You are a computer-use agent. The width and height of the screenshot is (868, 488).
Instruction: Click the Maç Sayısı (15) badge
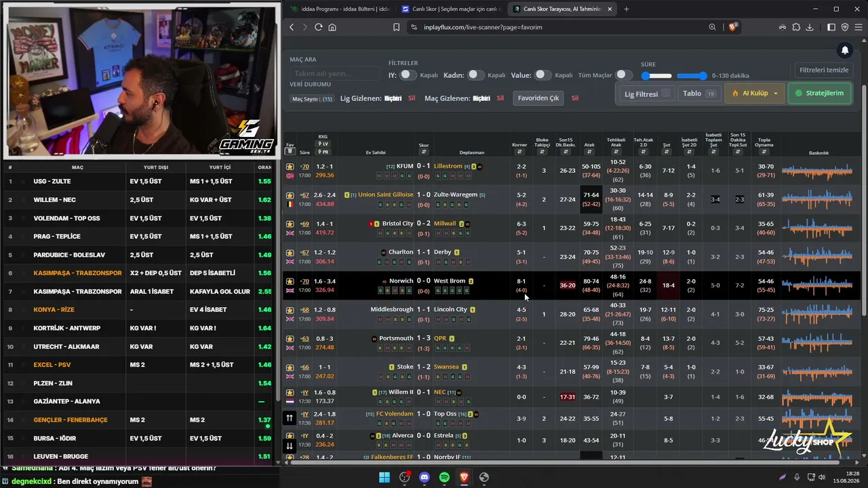click(313, 99)
